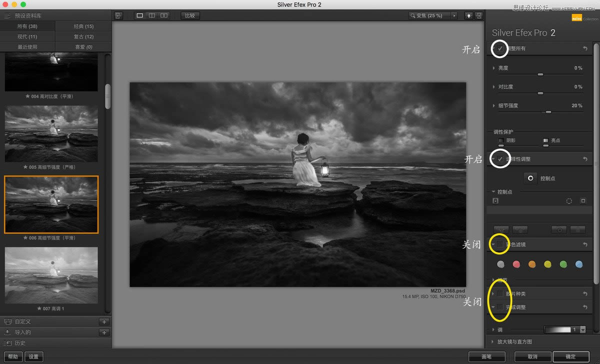The image size is (600, 364).
Task: Uncheck the 选择性调整 checkbox
Action: [x=500, y=158]
